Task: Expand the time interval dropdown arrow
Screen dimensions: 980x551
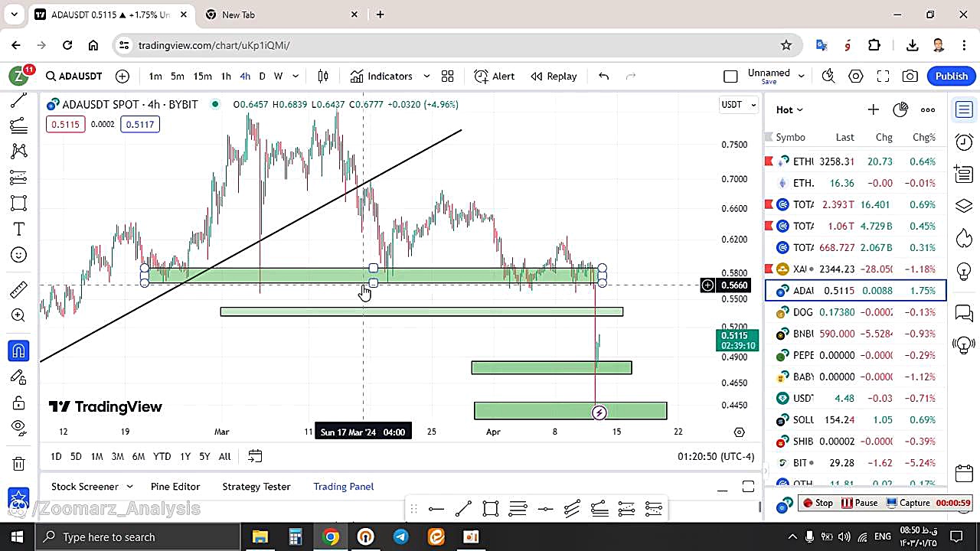Action: (296, 76)
